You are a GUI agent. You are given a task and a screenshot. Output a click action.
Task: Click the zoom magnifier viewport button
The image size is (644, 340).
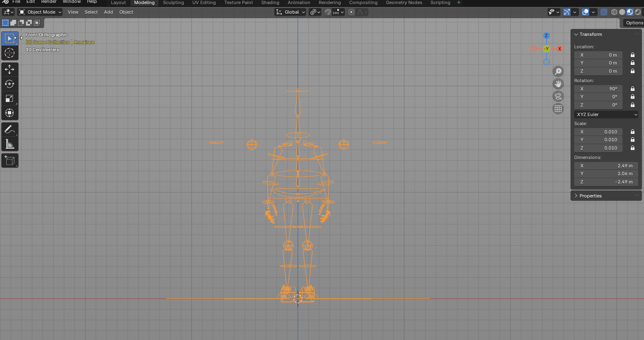(558, 71)
